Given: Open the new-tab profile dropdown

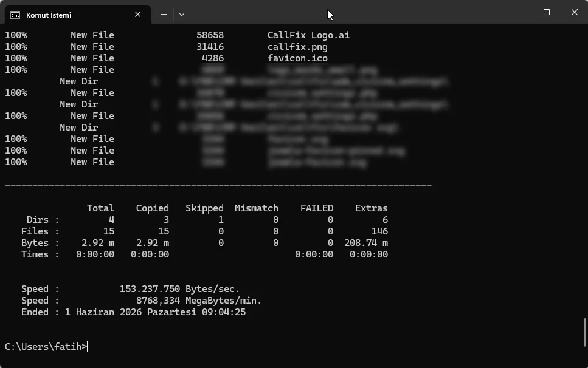Looking at the screenshot, I should (182, 15).
